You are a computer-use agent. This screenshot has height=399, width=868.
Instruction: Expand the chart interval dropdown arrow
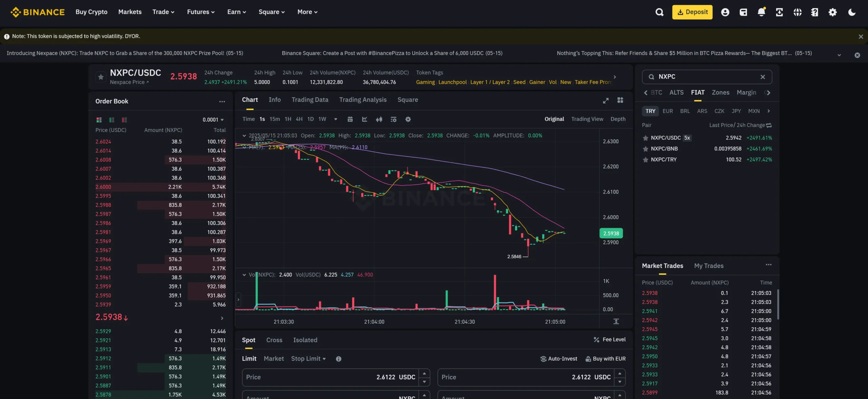(x=335, y=119)
